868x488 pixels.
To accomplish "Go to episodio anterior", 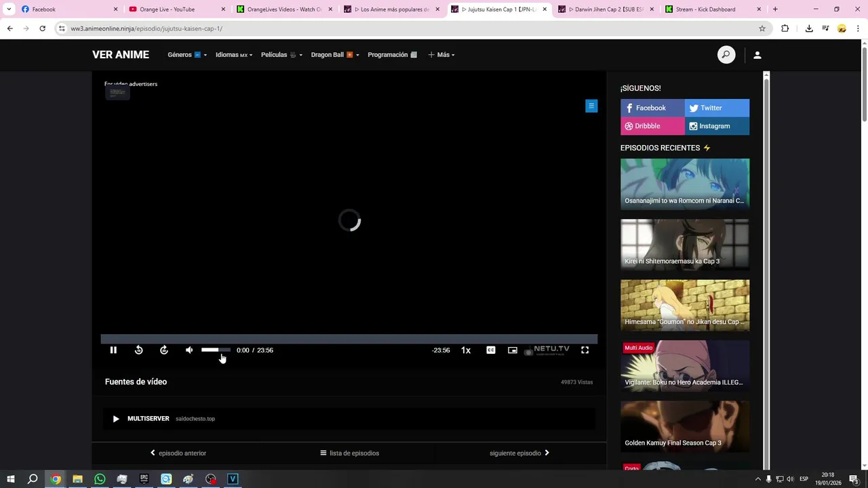I will pos(178,453).
